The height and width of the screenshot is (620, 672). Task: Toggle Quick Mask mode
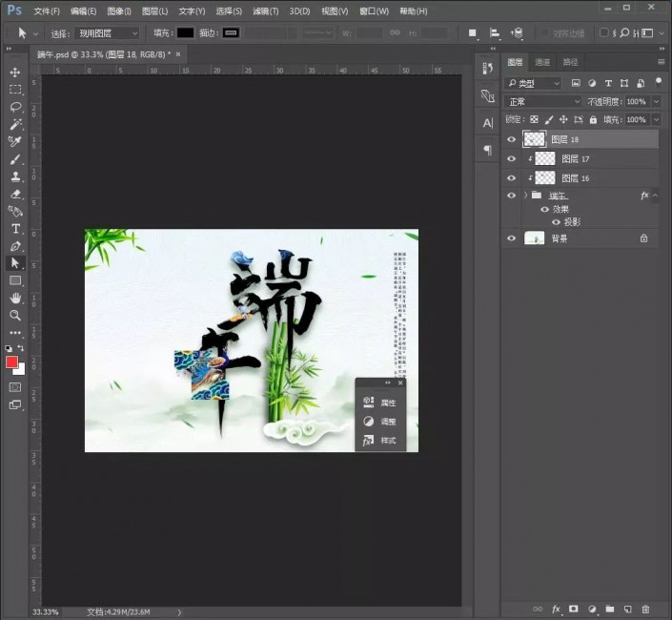point(15,387)
